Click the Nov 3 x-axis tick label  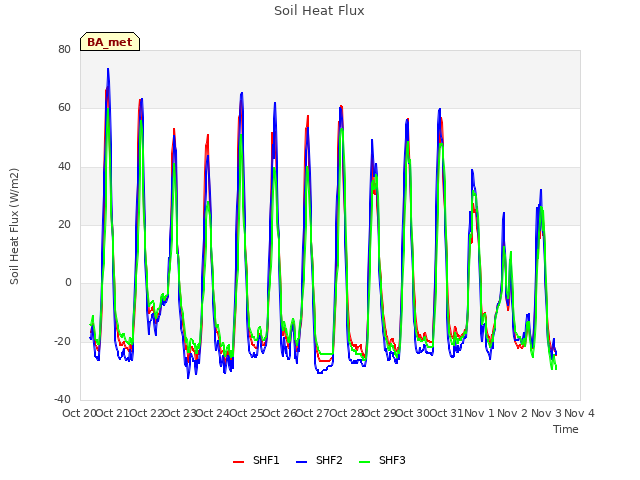546,413
